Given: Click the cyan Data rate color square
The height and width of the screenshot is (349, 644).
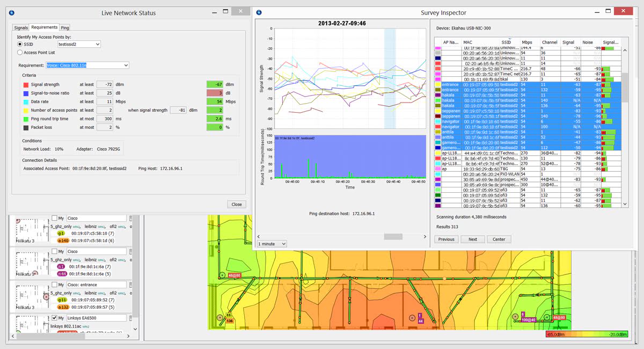Looking at the screenshot, I should coord(26,101).
